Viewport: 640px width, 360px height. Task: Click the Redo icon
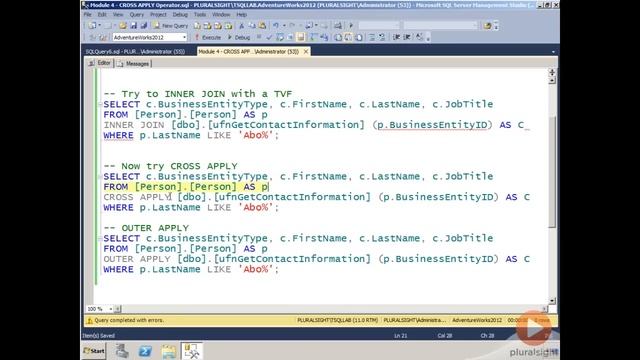(x=293, y=26)
